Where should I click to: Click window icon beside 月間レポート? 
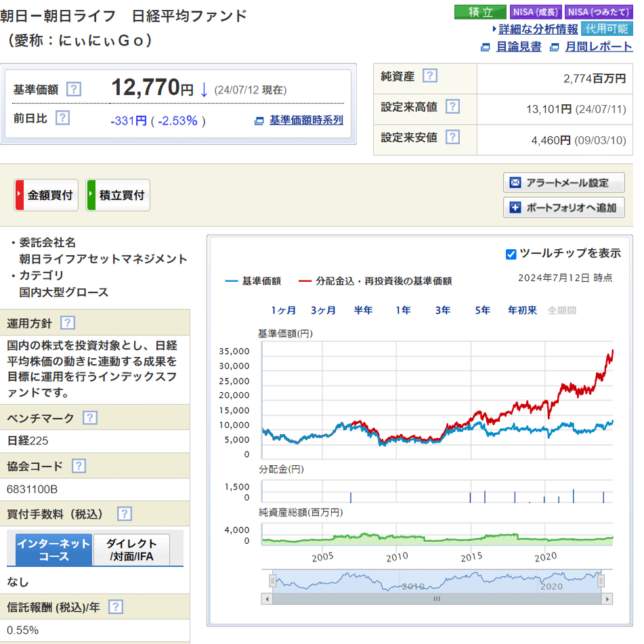tap(555, 47)
